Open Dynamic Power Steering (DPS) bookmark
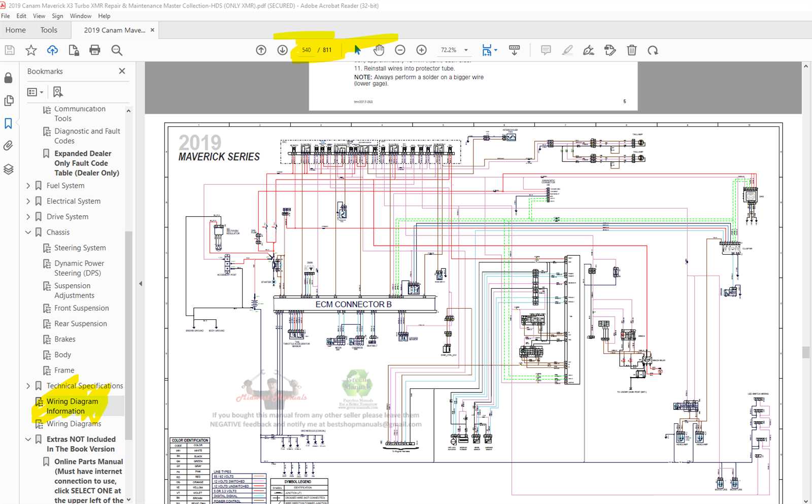 (x=79, y=268)
